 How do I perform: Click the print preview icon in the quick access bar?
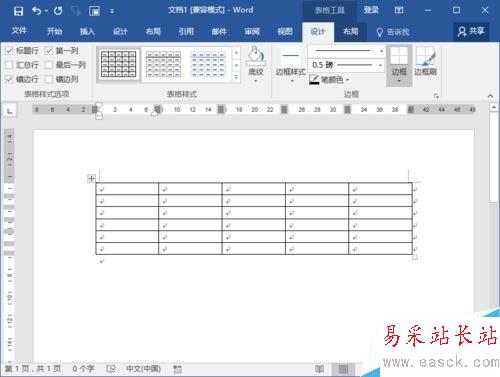94,11
